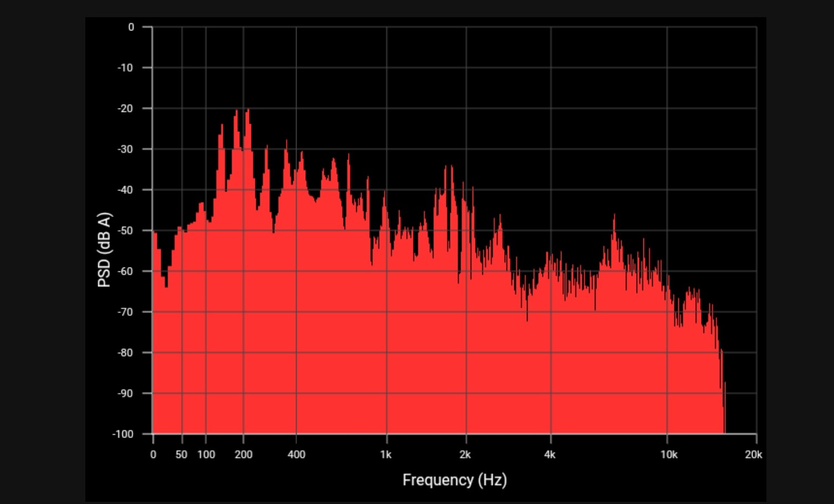Viewport: 834px width, 504px height.
Task: Click the 50 Hz tick label
Action: click(x=181, y=455)
